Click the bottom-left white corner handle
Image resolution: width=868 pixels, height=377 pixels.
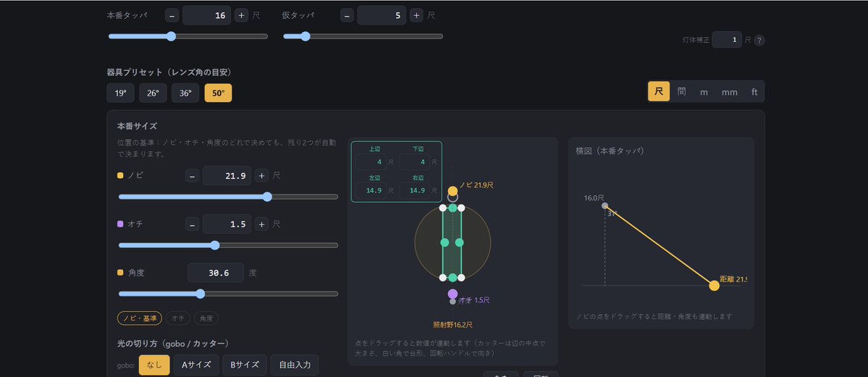pyautogui.click(x=443, y=277)
